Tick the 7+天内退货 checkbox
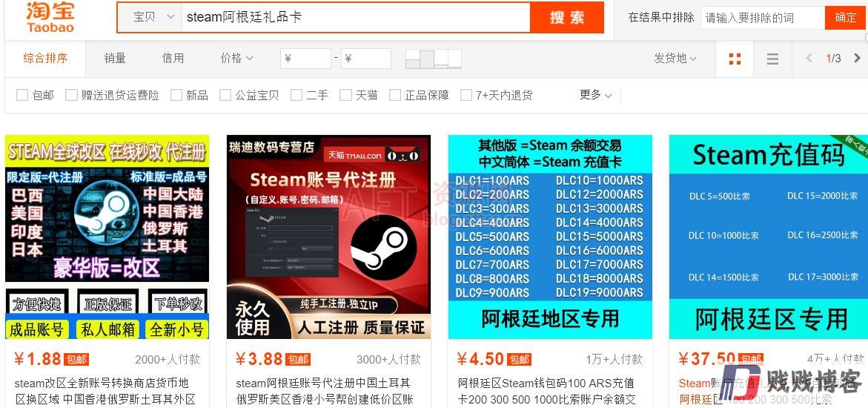This screenshot has width=868, height=408. tap(466, 96)
